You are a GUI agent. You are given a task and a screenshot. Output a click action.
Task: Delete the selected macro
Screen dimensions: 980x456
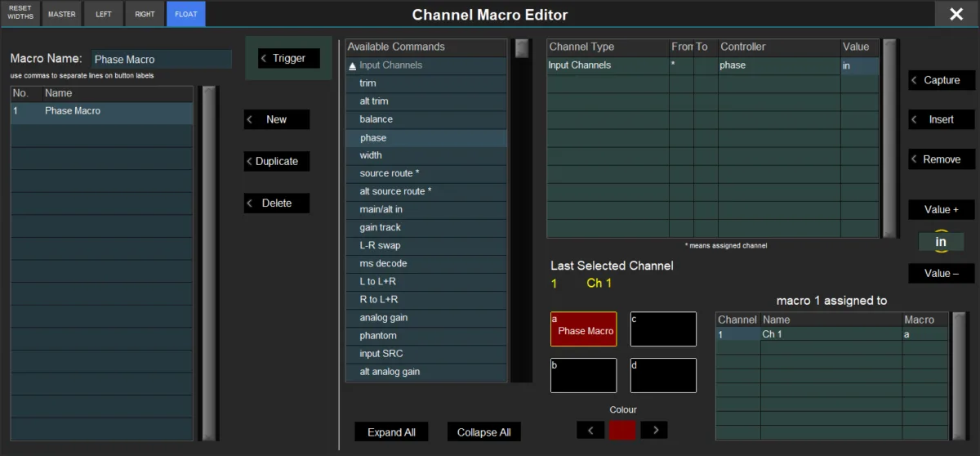[277, 203]
